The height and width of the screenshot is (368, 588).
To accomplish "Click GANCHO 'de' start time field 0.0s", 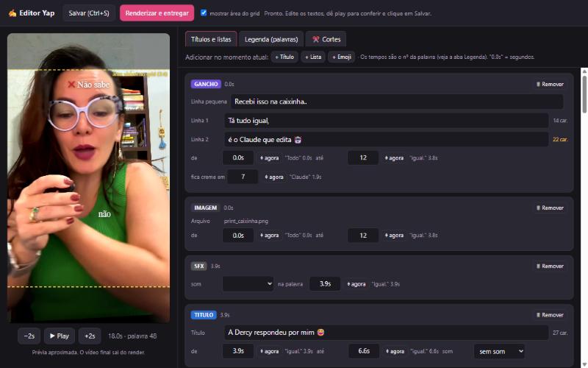I will coord(238,158).
